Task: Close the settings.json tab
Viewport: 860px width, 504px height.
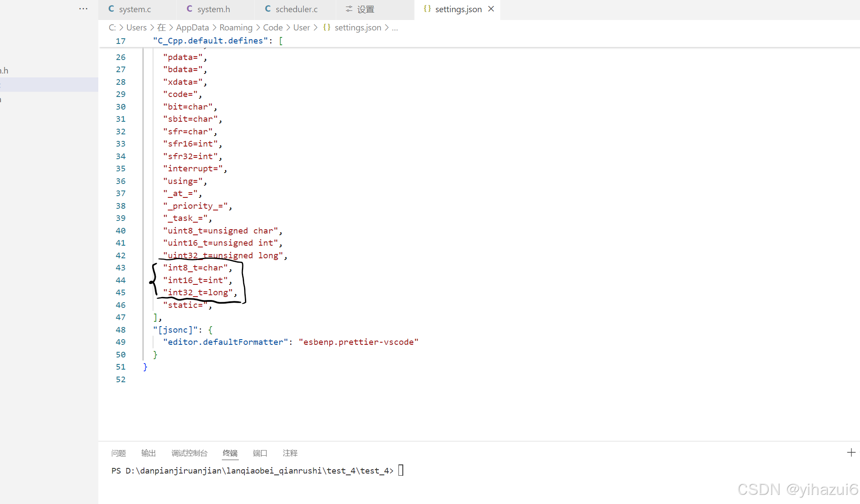Action: (491, 9)
